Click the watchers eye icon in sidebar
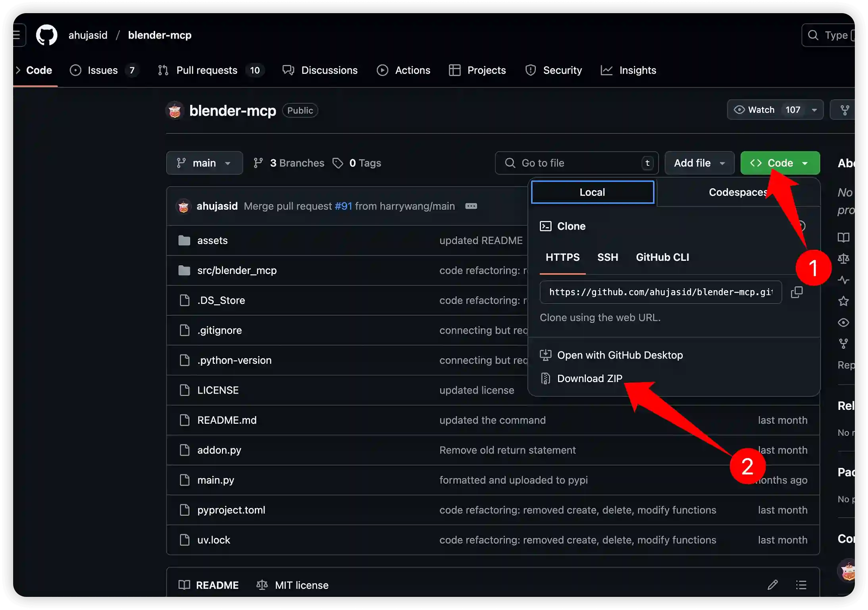This screenshot has height=610, width=868. [x=843, y=322]
